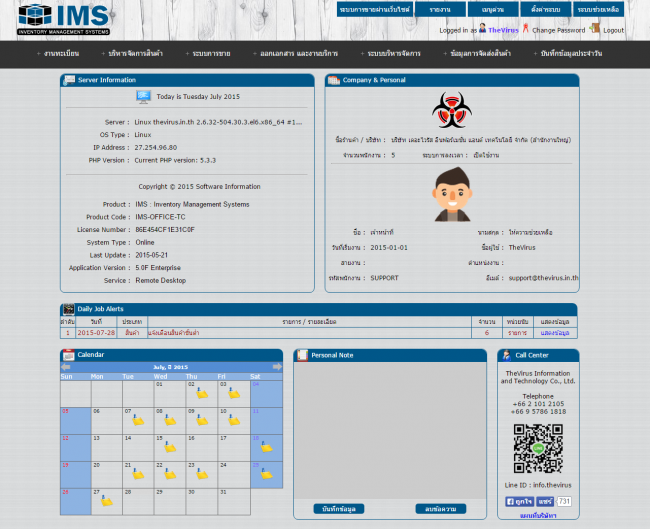Click the Personal Note text area
The image size is (650, 529).
point(390,430)
